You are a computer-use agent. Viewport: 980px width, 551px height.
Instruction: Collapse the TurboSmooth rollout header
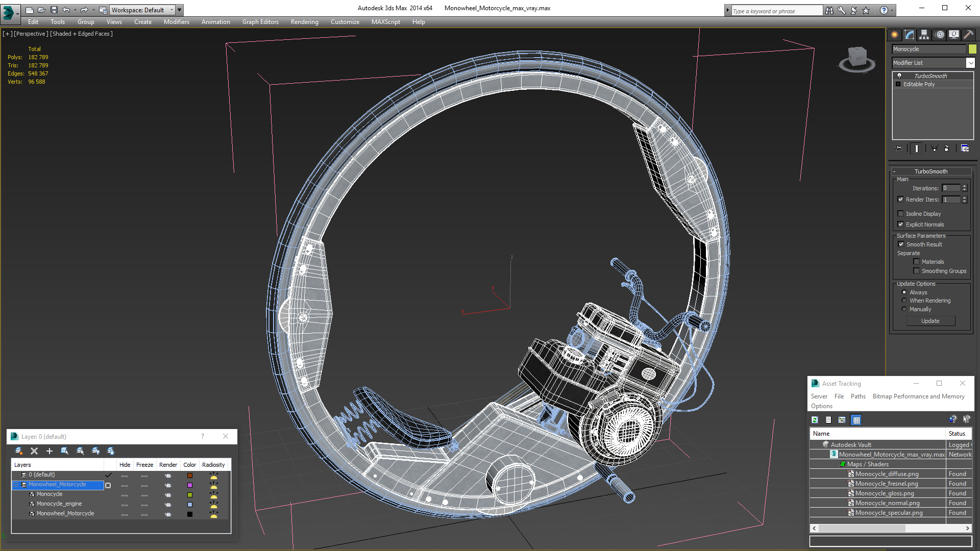click(x=931, y=171)
